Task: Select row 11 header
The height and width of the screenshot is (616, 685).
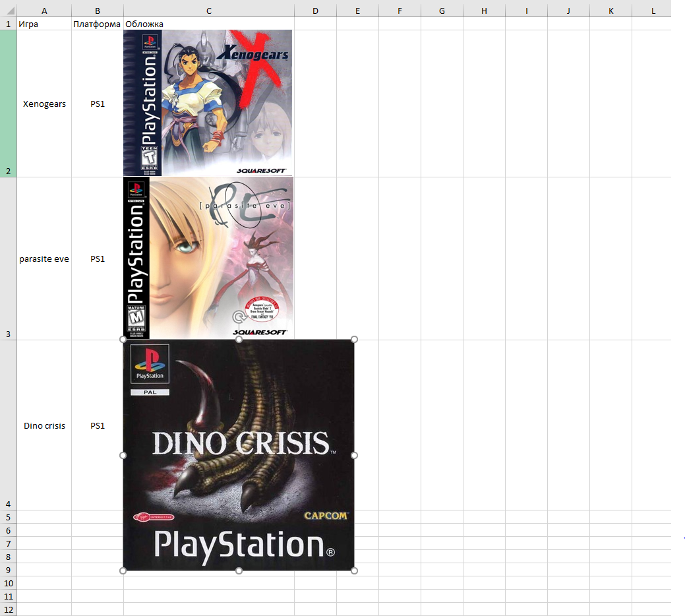Action: (9, 596)
